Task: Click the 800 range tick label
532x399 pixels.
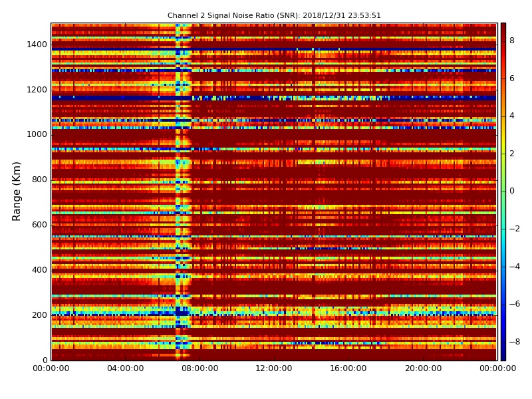Action: tap(39, 180)
